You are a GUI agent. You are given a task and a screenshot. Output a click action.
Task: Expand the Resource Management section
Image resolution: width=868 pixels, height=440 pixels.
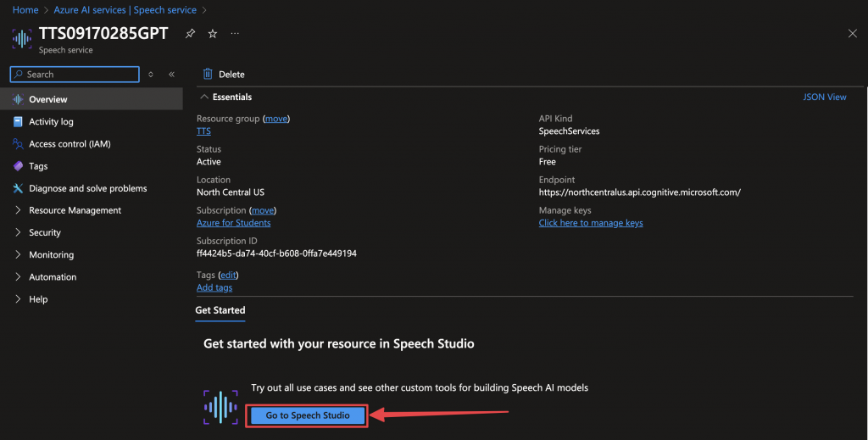pos(75,210)
